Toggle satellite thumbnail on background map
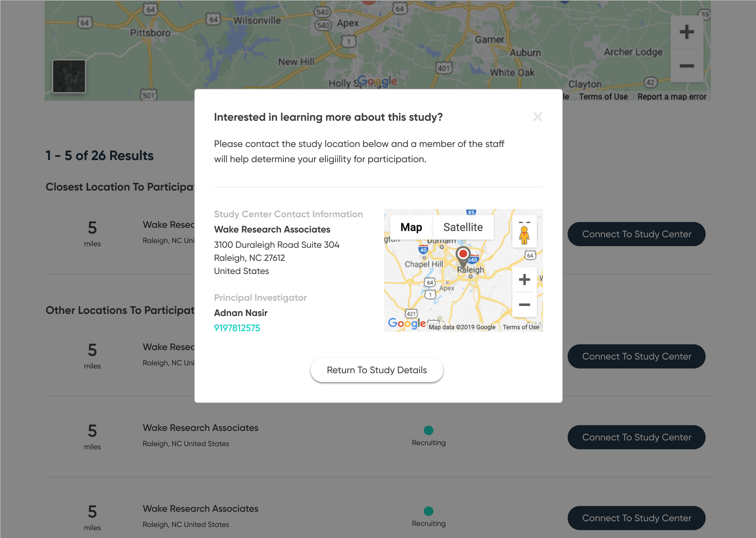 point(69,76)
